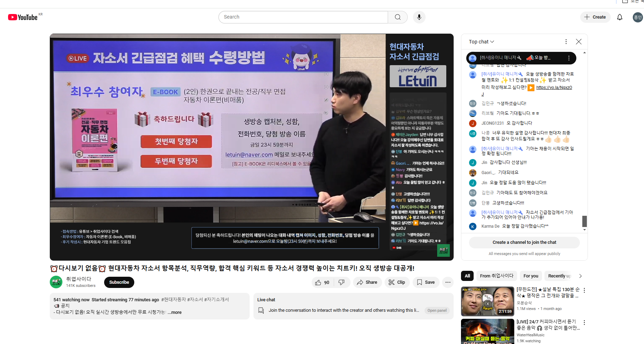Expand the Top chat dropdown
The image size is (644, 344).
(481, 42)
